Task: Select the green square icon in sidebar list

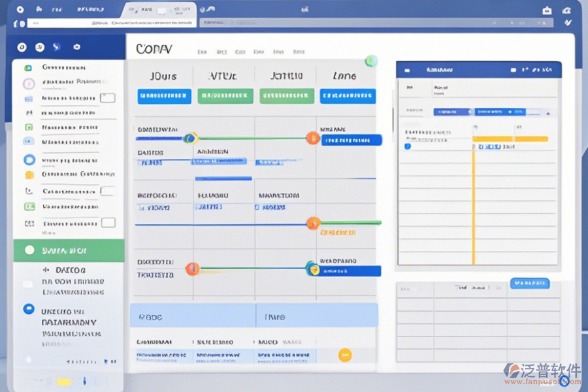Action: (29, 127)
